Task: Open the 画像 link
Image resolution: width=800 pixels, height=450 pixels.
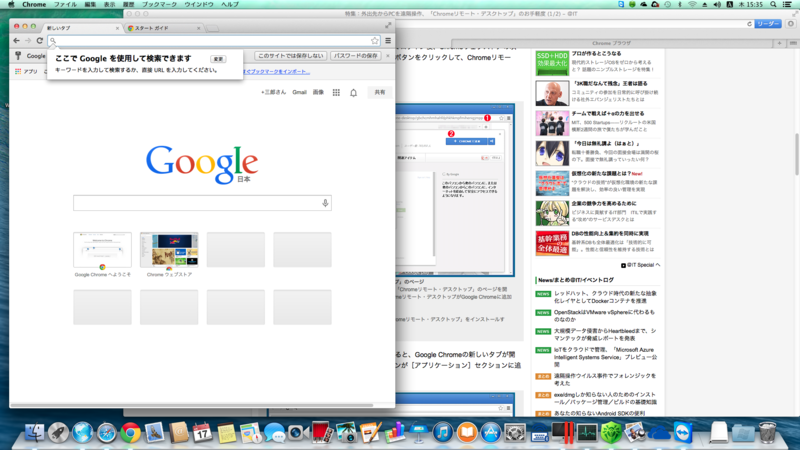Action: [x=318, y=92]
